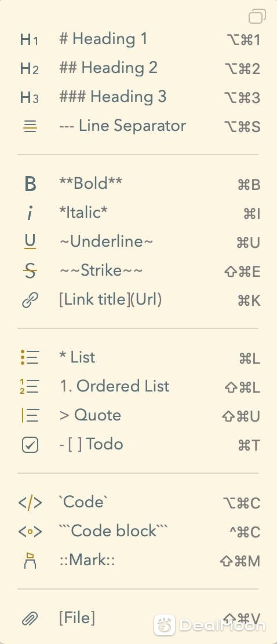
Task: Select the ~~Strike~~ menu entry
Action: click(101, 270)
